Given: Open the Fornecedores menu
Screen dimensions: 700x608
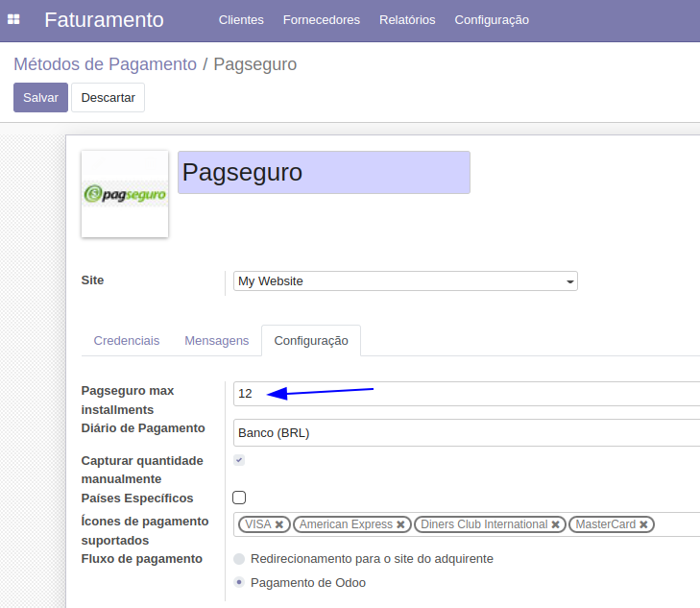Looking at the screenshot, I should pyautogui.click(x=322, y=20).
